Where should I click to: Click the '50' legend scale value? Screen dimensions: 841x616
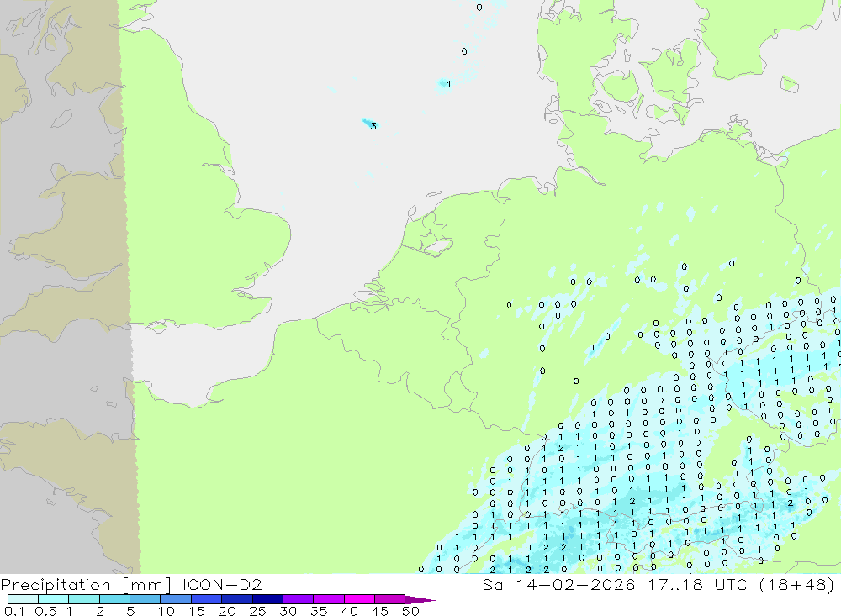[410, 611]
